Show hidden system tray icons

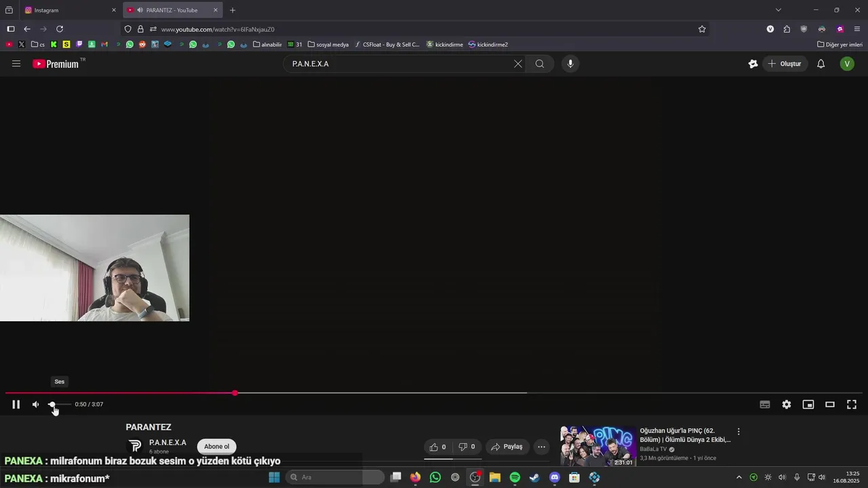pyautogui.click(x=739, y=477)
